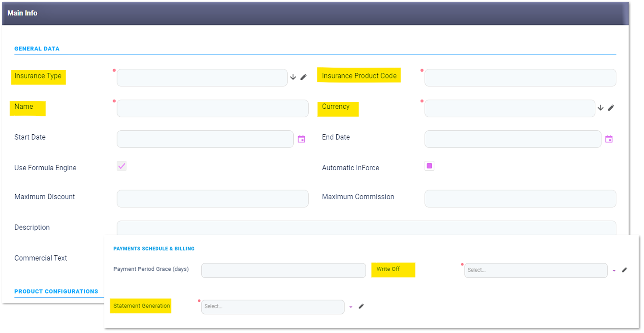The width and height of the screenshot is (644, 333).
Task: Click the pencil icon next to Write Off
Action: [x=625, y=270]
